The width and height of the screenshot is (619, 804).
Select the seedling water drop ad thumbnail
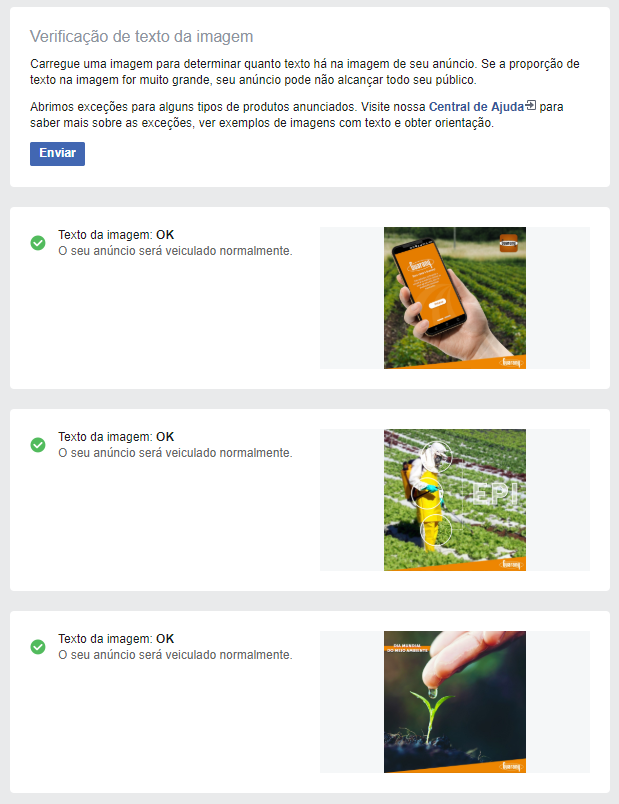tap(455, 702)
